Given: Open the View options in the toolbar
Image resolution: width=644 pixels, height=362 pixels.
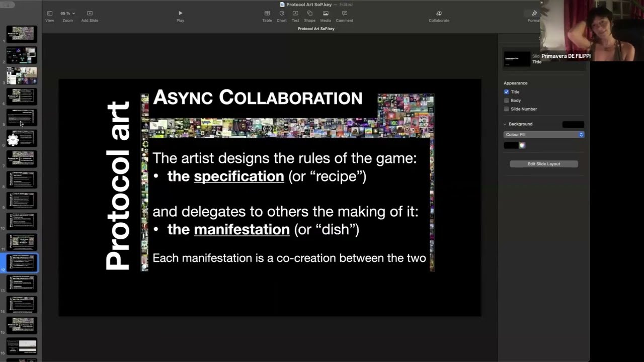Looking at the screenshot, I should click(x=49, y=16).
